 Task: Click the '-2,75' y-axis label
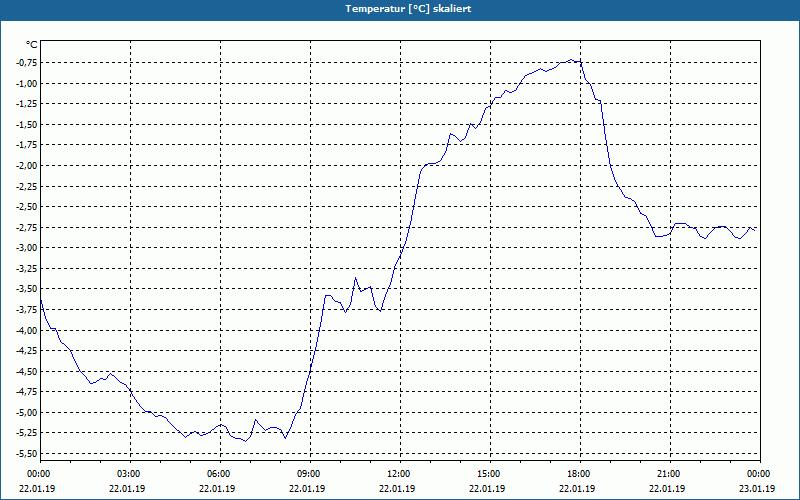[28, 227]
